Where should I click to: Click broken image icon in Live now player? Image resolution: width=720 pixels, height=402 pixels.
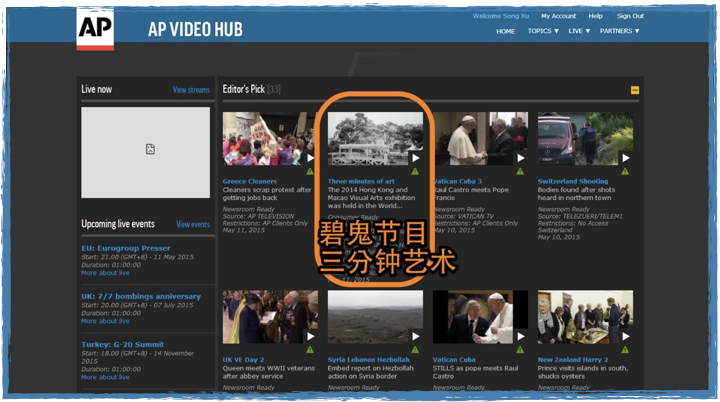150,149
